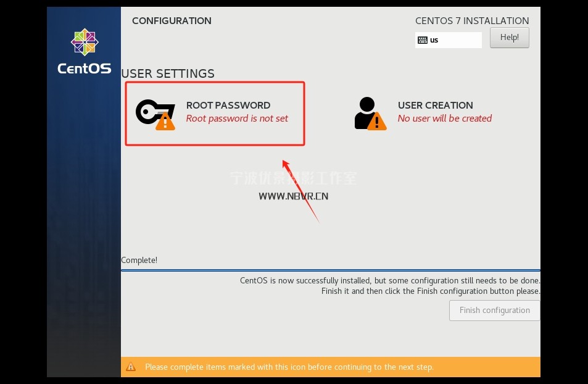Screen dimensions: 588x384
Task: Click the installation progress bar
Action: pyautogui.click(x=330, y=270)
